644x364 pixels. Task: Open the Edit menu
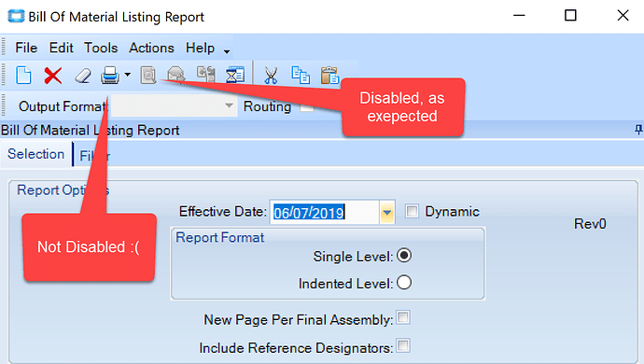pyautogui.click(x=62, y=49)
